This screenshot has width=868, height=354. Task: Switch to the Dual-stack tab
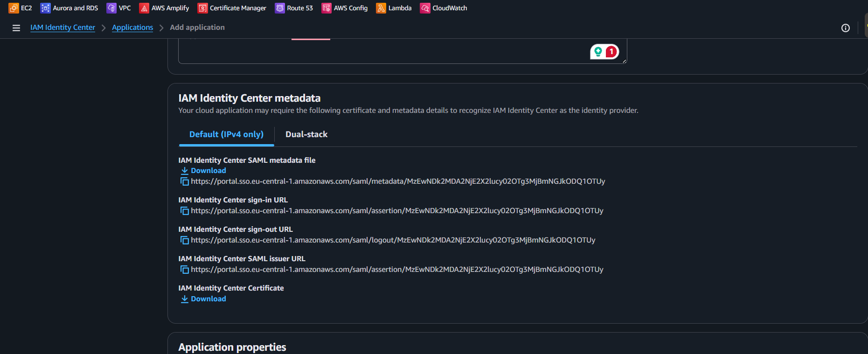click(306, 134)
